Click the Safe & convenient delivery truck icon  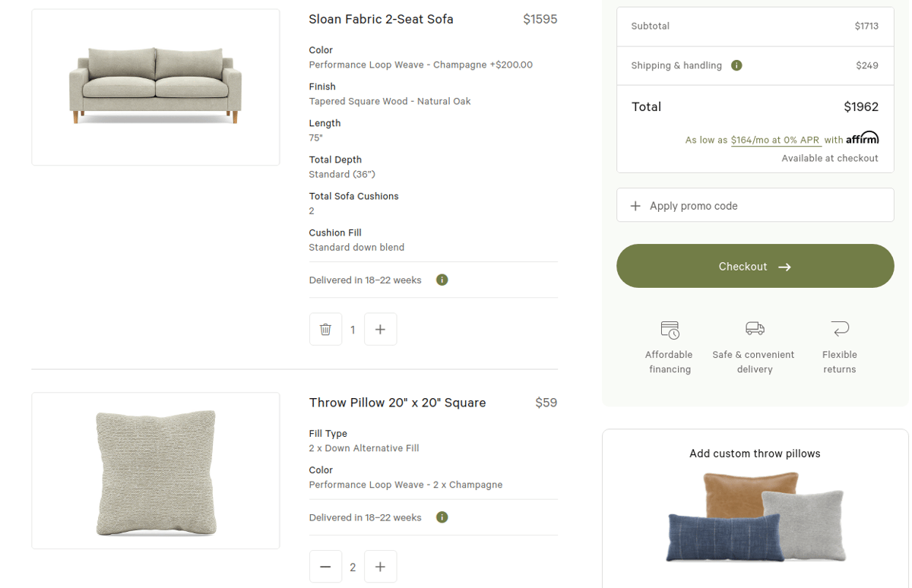753,330
